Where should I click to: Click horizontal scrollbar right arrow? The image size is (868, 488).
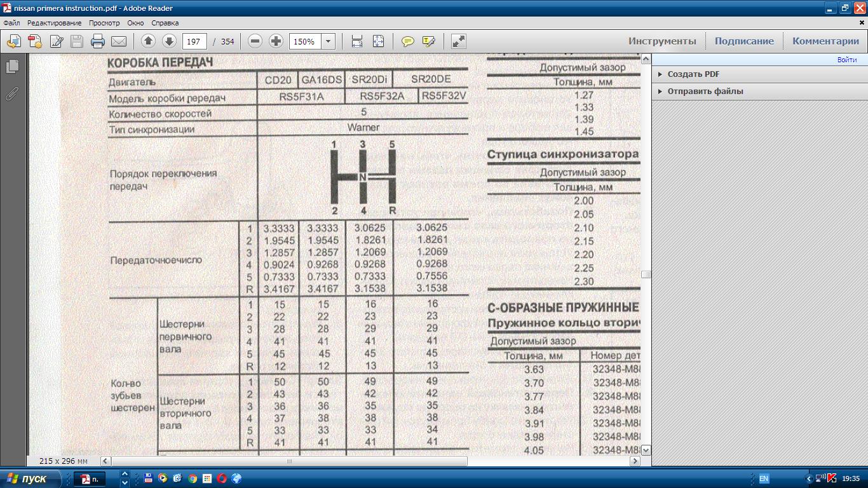coord(635,461)
